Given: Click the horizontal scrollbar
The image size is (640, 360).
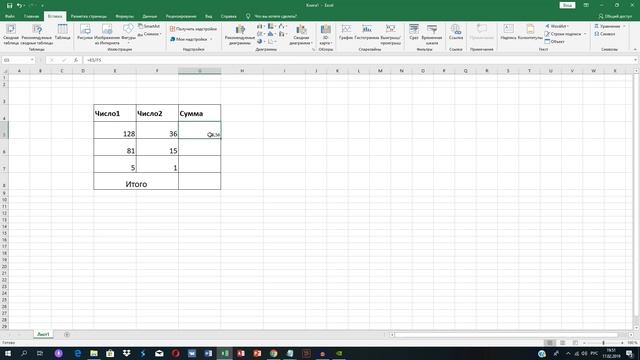Looking at the screenshot, I should (x=506, y=334).
